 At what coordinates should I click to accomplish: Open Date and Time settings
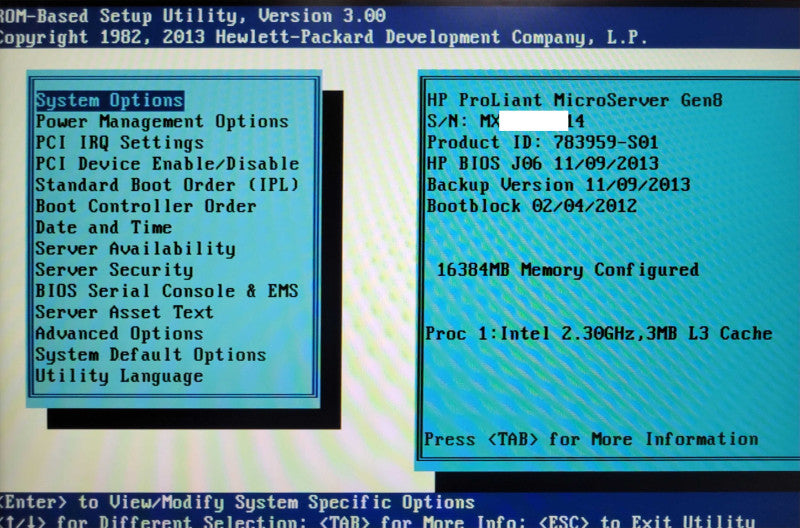pos(104,228)
